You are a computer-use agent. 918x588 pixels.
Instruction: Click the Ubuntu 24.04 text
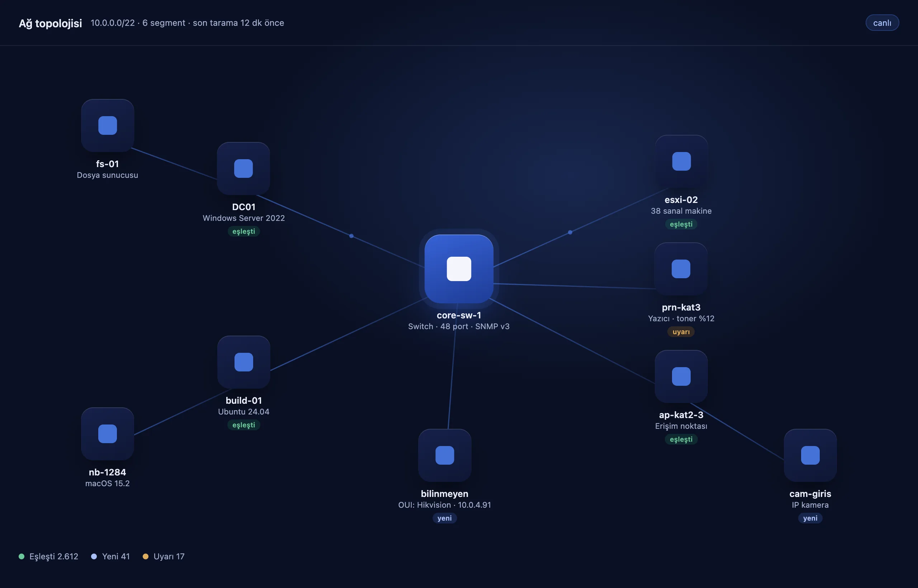tap(243, 412)
